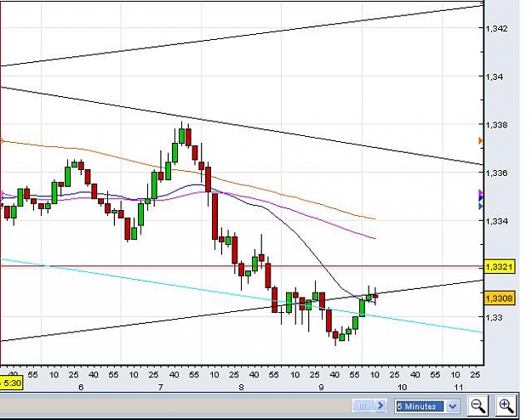Viewport: 532px width, 420px height.
Task: Click the date label 6 on time axis
Action: (81, 387)
